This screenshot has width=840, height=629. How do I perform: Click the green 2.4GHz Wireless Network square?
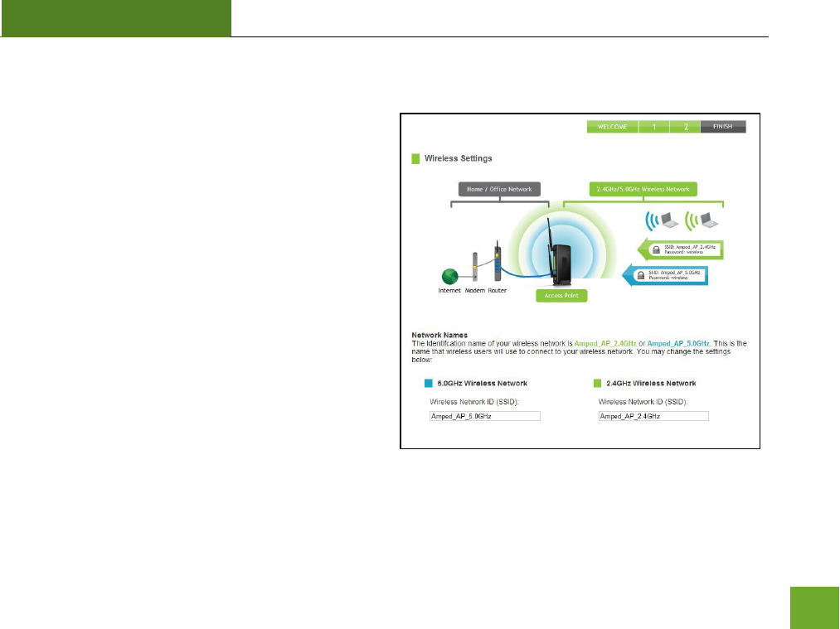coord(597,384)
